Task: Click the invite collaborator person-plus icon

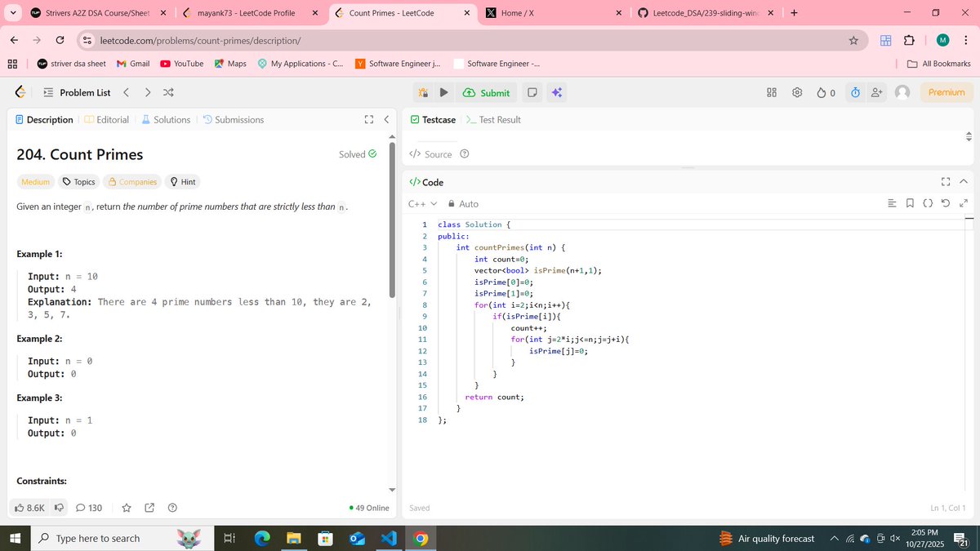Action: (x=877, y=93)
